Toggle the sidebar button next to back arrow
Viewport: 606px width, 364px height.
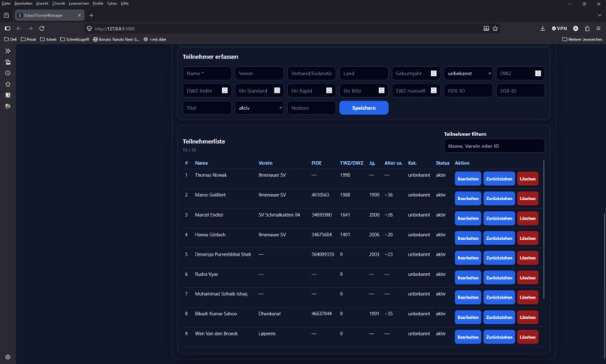(x=8, y=29)
